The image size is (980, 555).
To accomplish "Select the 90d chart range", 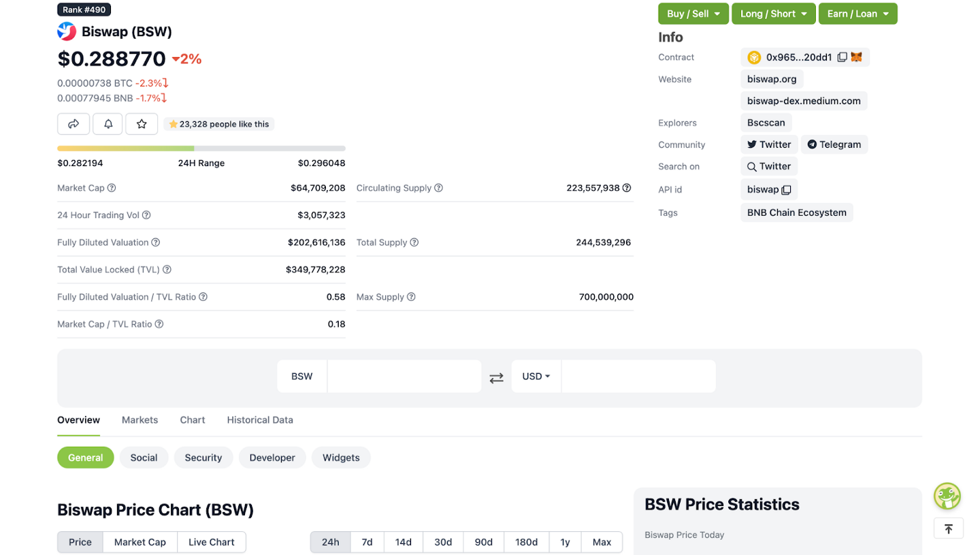I will (484, 542).
